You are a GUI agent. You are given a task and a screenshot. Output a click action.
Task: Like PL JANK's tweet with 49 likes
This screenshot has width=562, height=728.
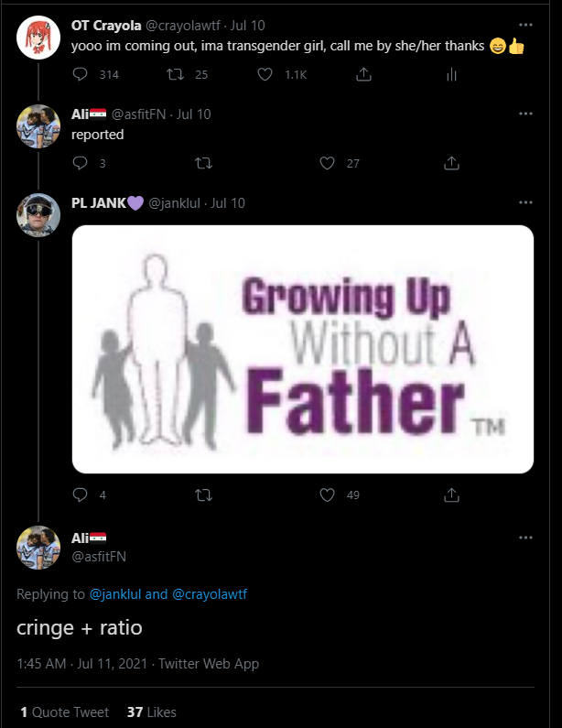[327, 494]
